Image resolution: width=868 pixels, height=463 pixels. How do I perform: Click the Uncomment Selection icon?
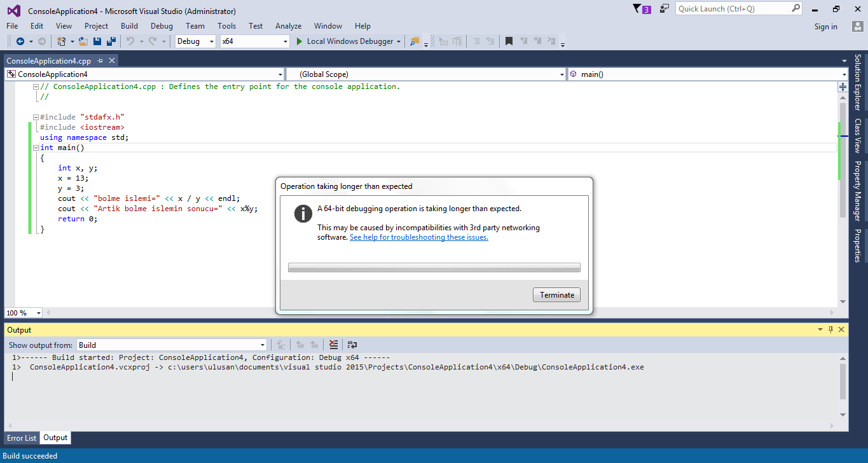click(490, 41)
